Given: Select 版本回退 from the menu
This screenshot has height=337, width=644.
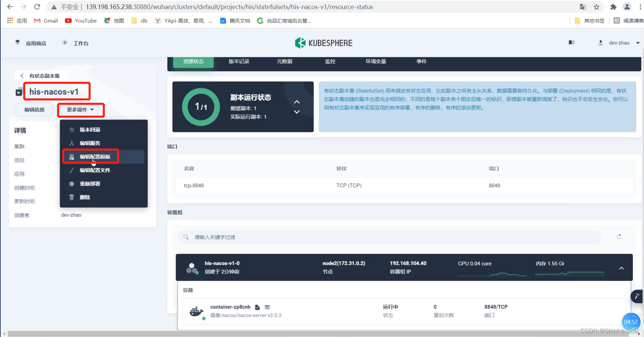Looking at the screenshot, I should point(103,130).
